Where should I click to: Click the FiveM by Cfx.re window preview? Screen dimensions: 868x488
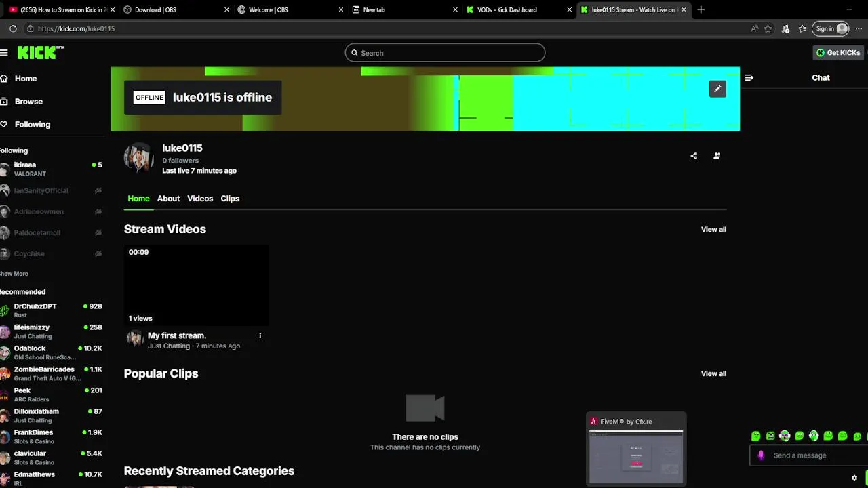[x=636, y=448]
